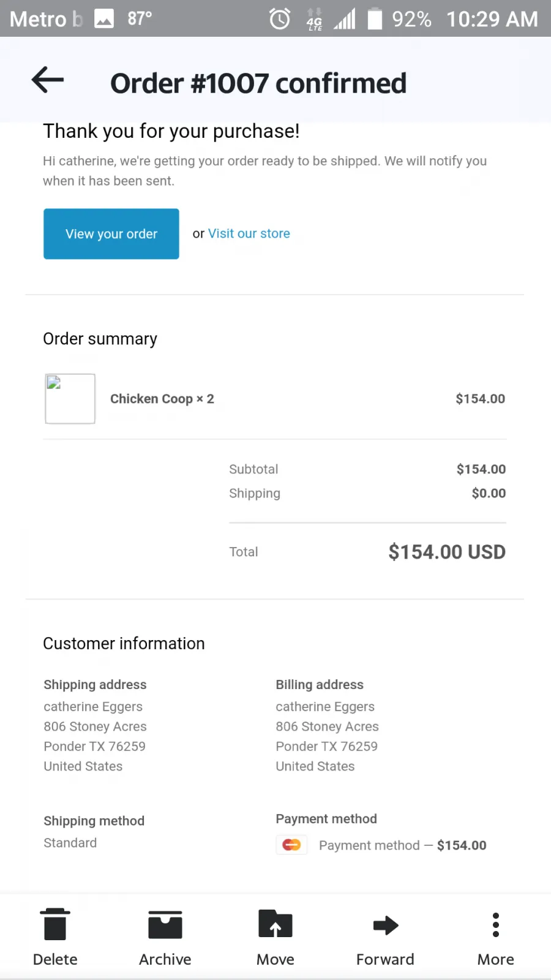Tap the Mastercard payment icon
Image resolution: width=551 pixels, height=980 pixels.
click(291, 845)
